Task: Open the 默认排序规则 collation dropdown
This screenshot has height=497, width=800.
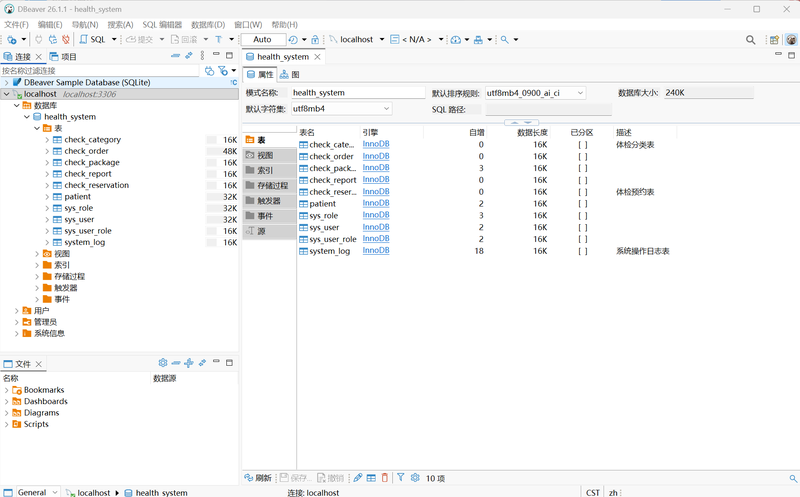Action: [x=580, y=93]
